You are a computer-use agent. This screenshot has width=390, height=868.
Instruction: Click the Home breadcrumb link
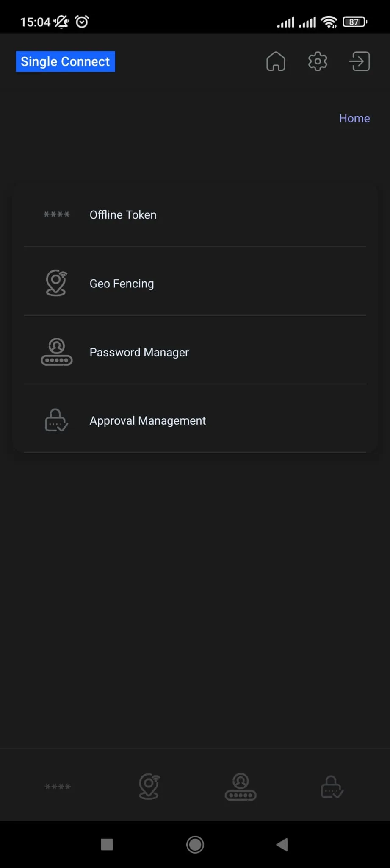click(x=354, y=118)
